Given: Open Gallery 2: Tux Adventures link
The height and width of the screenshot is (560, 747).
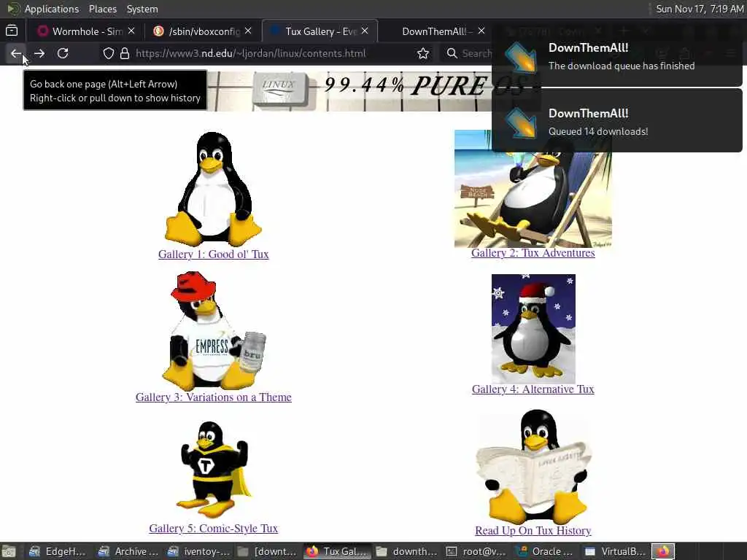Looking at the screenshot, I should point(533,253).
